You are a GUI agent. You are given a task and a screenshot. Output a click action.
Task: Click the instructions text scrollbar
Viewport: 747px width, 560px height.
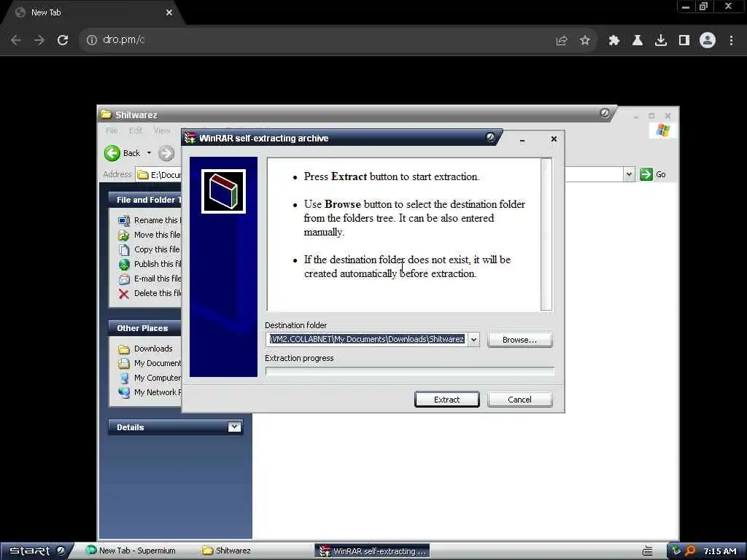(x=546, y=235)
